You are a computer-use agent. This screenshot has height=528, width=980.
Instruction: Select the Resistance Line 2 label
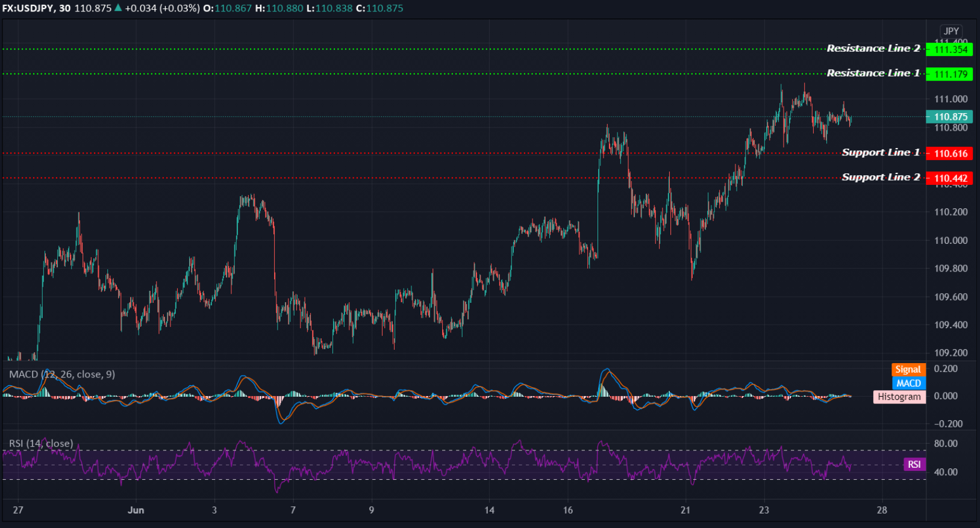coord(873,48)
